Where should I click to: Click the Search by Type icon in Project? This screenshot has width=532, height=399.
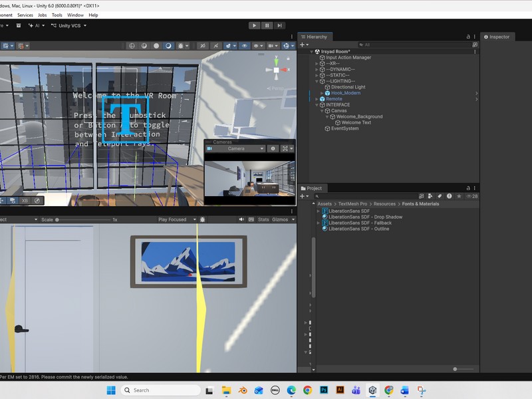(430, 196)
